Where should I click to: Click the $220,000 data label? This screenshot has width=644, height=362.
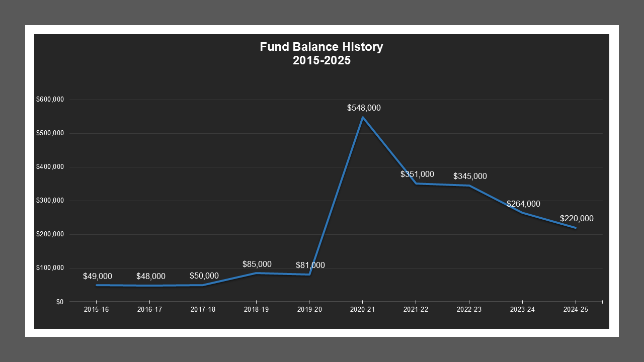(577, 218)
